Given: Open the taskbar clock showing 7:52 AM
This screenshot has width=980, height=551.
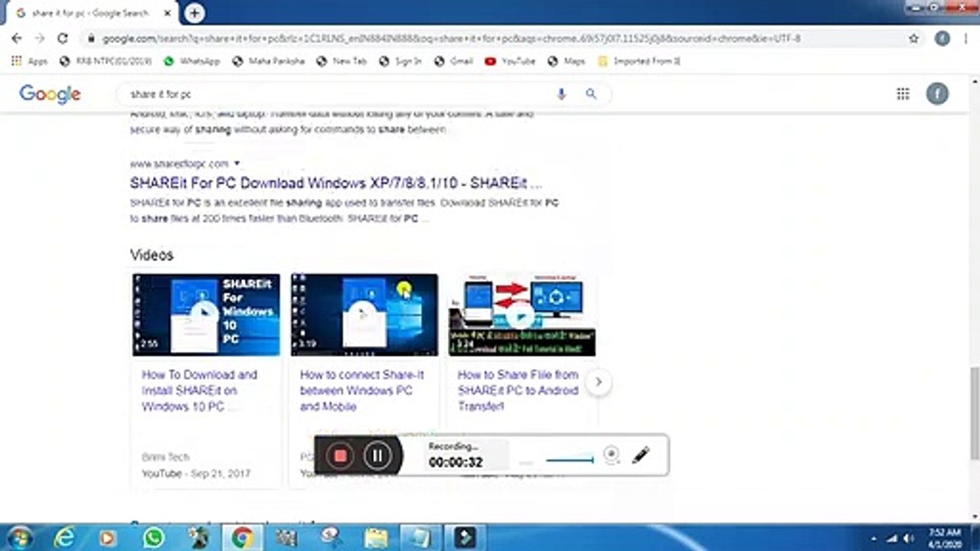Looking at the screenshot, I should (944, 537).
